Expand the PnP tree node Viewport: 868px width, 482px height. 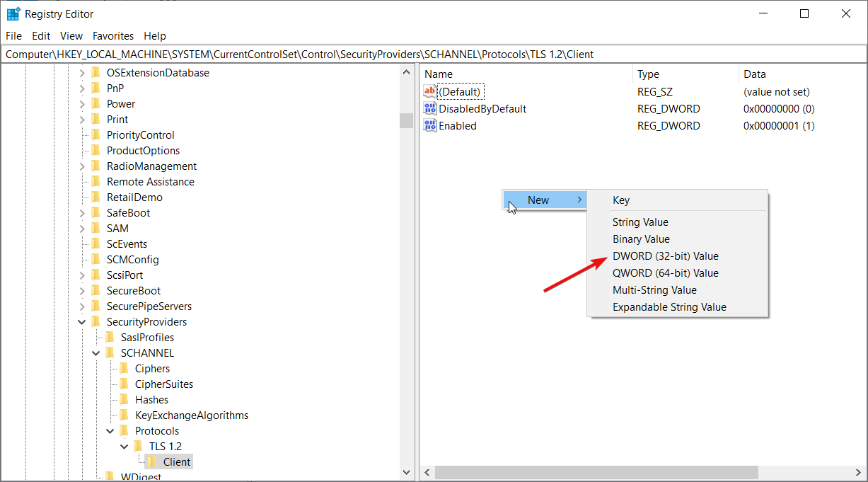tap(82, 88)
